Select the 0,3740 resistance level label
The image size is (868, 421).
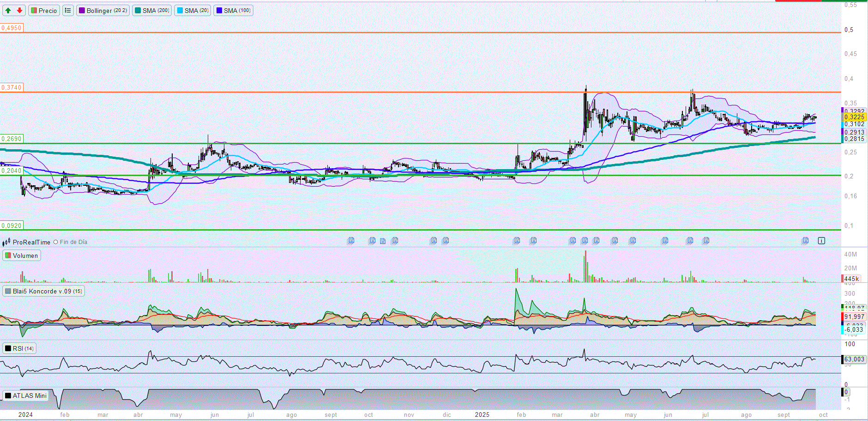(12, 87)
